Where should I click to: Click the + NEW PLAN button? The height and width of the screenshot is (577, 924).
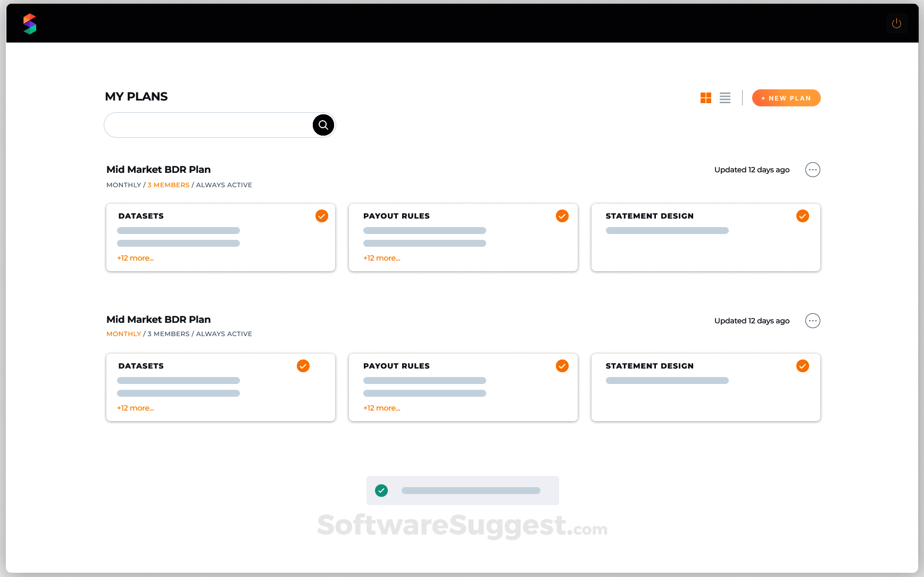click(x=786, y=98)
